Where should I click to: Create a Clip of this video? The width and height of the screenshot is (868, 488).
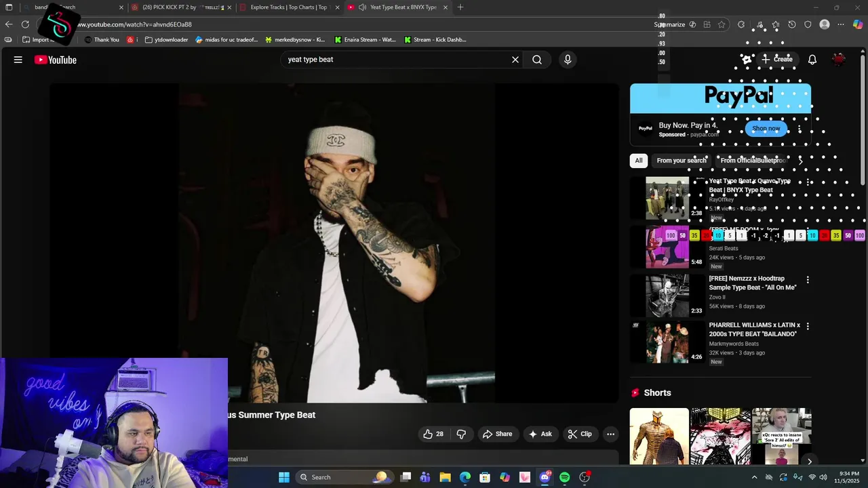[x=580, y=434]
